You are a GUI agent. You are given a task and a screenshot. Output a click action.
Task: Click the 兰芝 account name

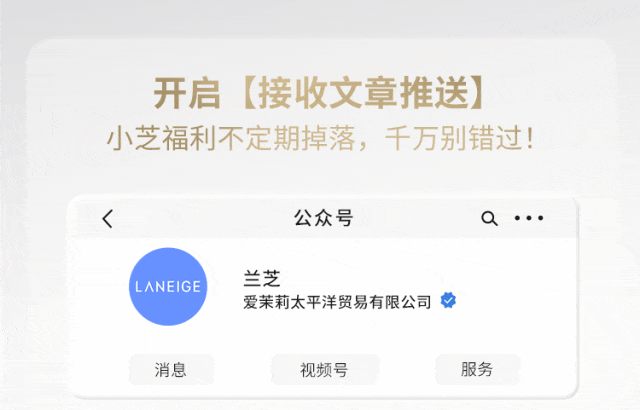point(262,278)
